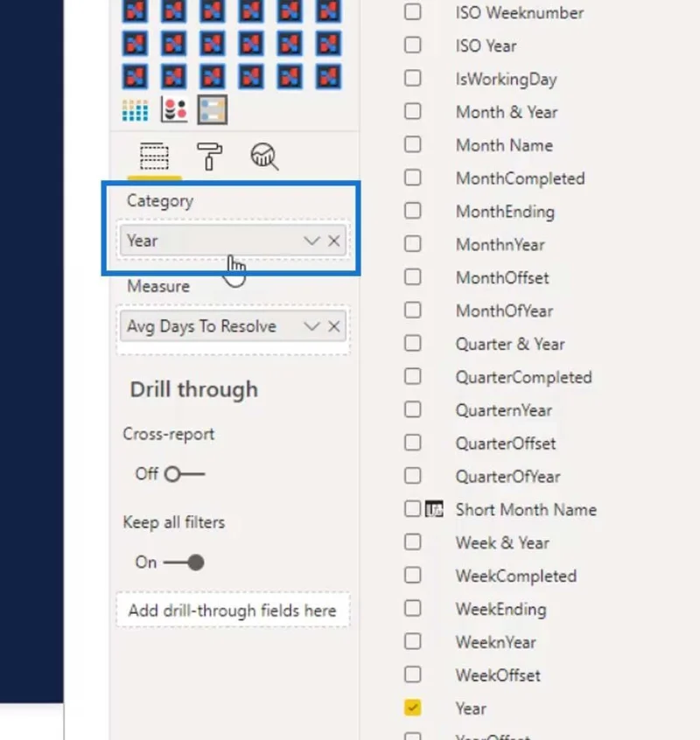Uncheck the yellow Year checkbox
This screenshot has height=740, width=700.
pyautogui.click(x=412, y=708)
